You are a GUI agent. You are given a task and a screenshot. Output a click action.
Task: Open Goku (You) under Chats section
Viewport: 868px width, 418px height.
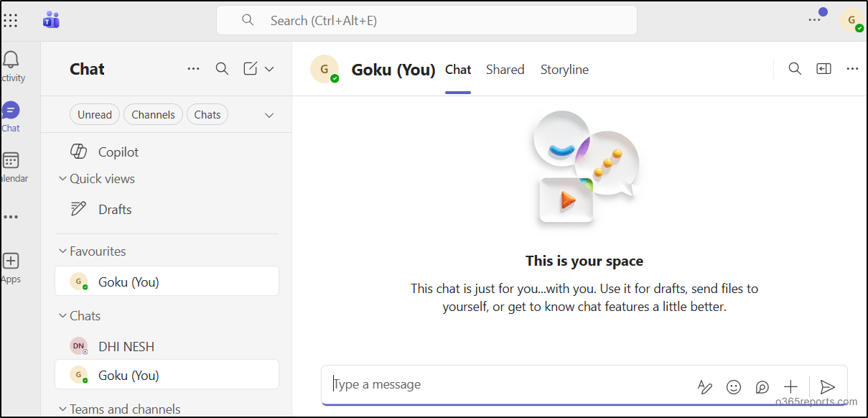coord(167,375)
